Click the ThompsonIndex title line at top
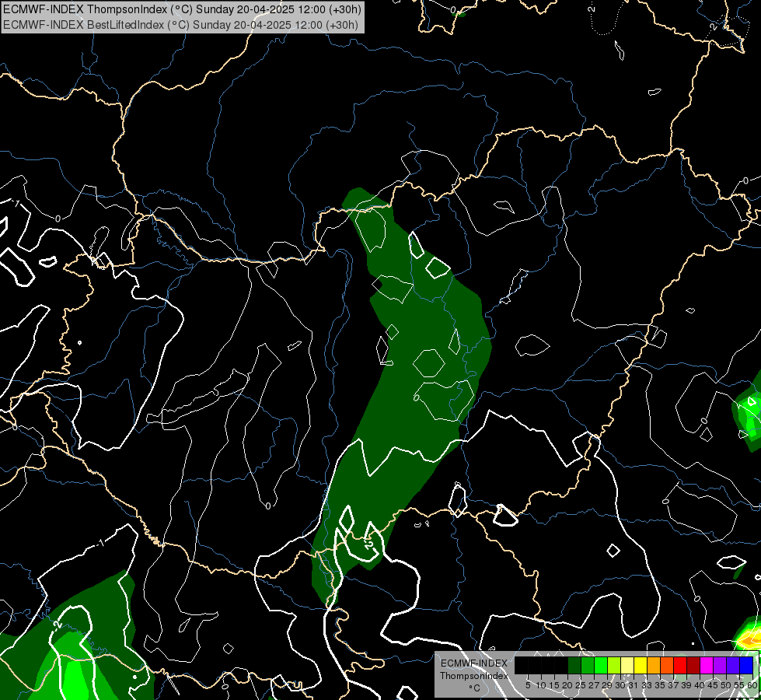The height and width of the screenshot is (700, 761). [x=182, y=9]
